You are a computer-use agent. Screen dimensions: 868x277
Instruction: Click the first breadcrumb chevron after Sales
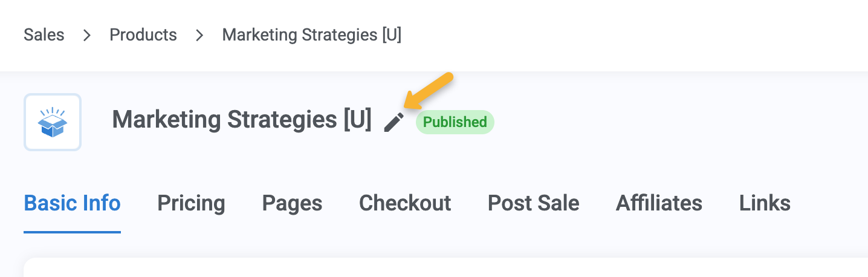pyautogui.click(x=87, y=35)
